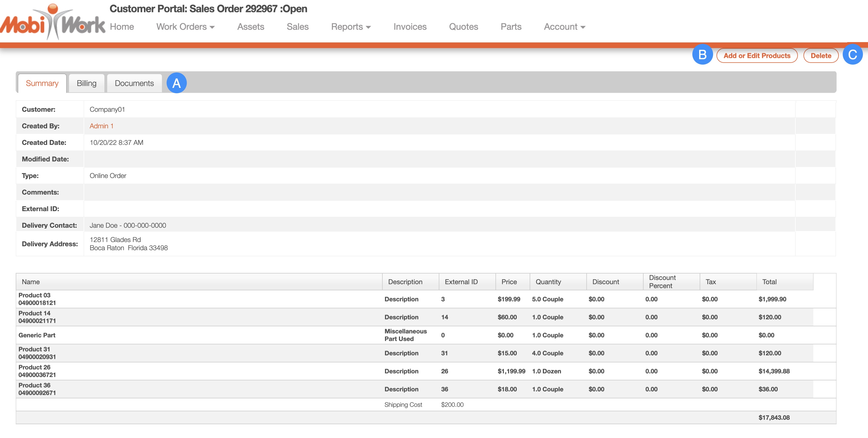Switch to the Documents tab

pos(134,83)
